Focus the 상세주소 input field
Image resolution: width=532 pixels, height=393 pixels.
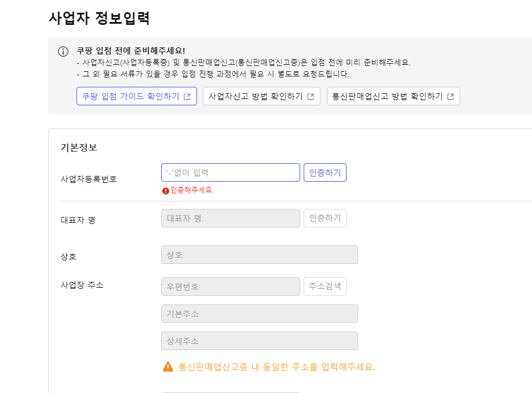259,341
